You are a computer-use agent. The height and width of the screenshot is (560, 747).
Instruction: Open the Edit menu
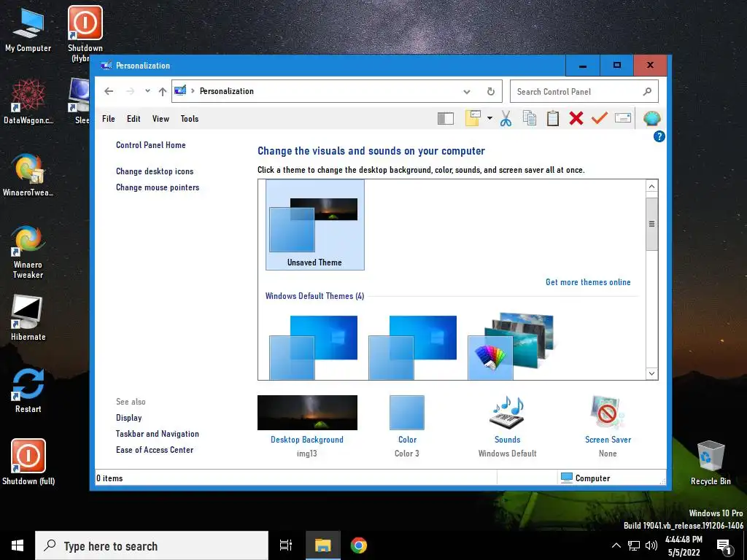[133, 119]
